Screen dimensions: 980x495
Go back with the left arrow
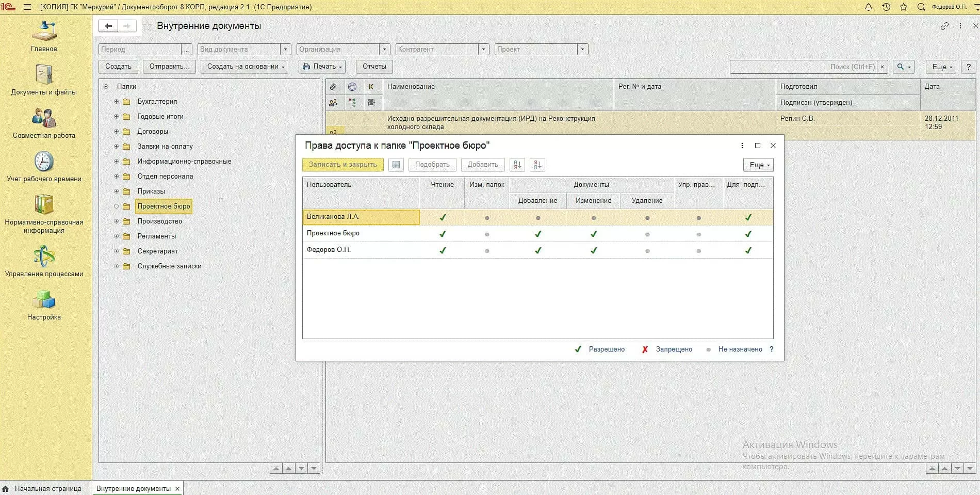(108, 26)
